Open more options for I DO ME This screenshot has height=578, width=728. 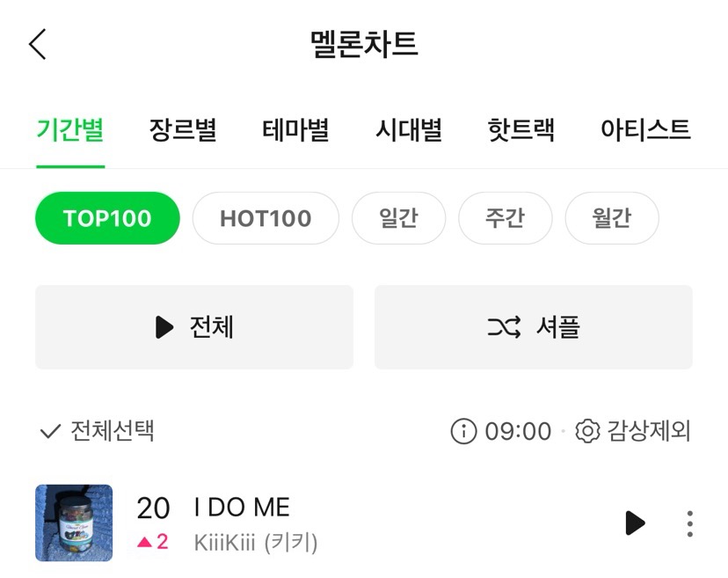[690, 523]
